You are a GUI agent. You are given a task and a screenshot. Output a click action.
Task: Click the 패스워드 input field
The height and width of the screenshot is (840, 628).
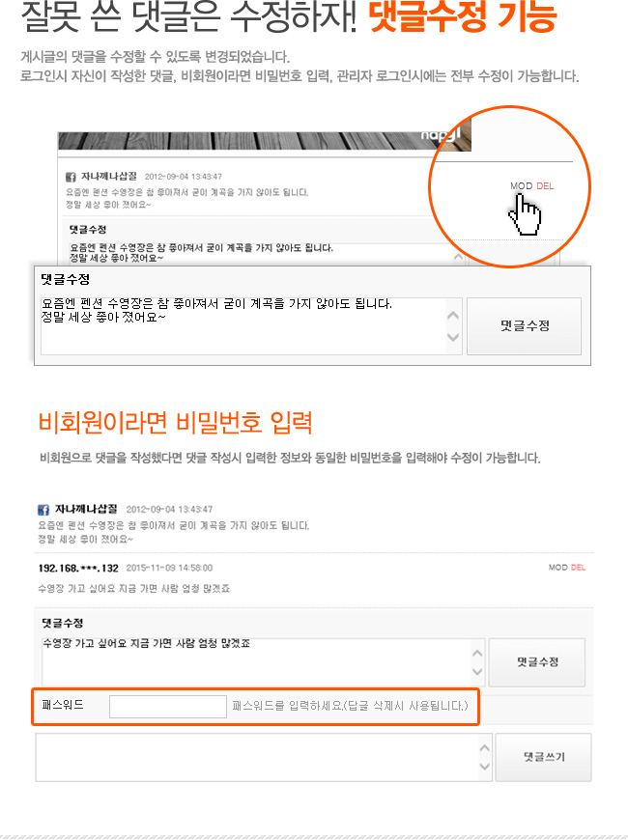pos(168,707)
